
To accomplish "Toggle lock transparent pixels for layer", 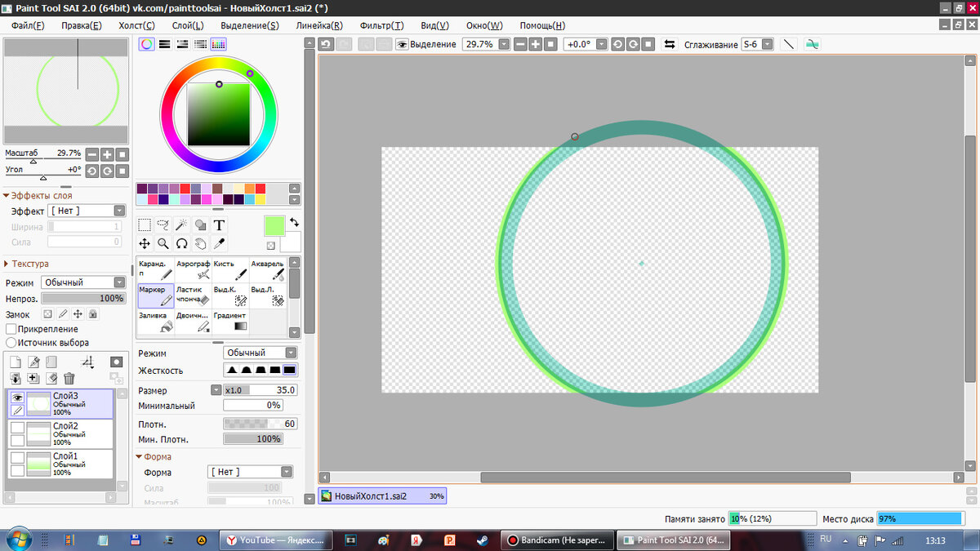I will [x=47, y=314].
